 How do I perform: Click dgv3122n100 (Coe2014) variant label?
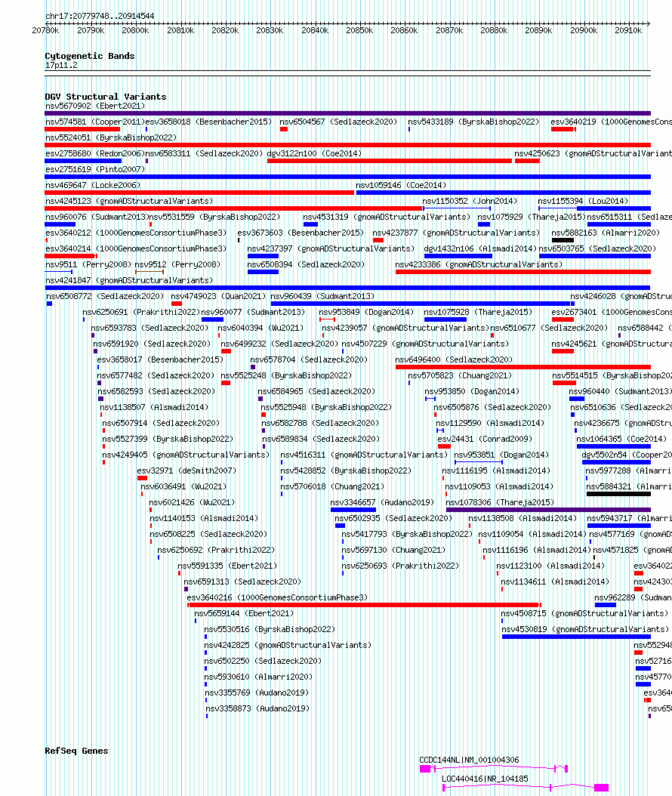pos(314,153)
